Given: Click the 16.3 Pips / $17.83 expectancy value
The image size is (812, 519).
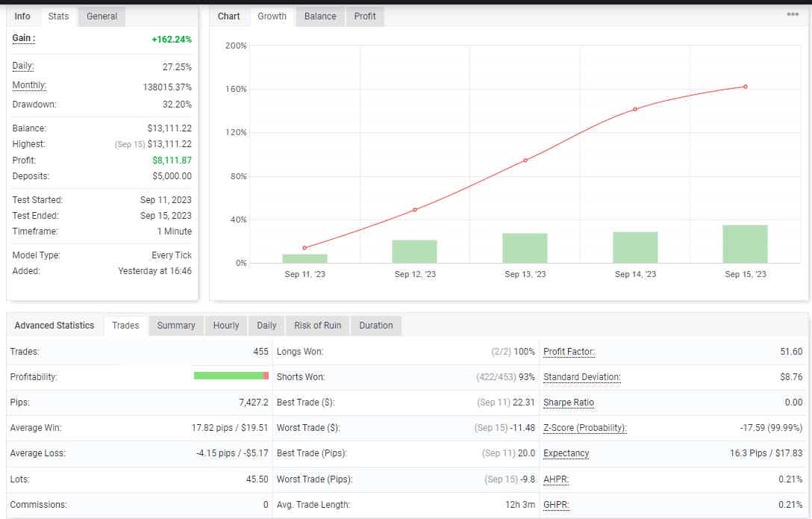Looking at the screenshot, I should pos(766,453).
